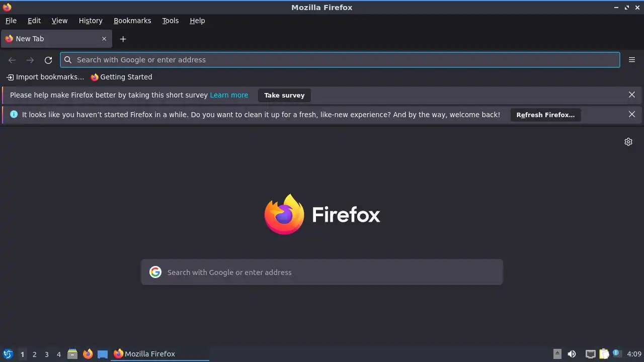Click the Refresh Firefox... button
This screenshot has height=362, width=644.
(x=545, y=115)
